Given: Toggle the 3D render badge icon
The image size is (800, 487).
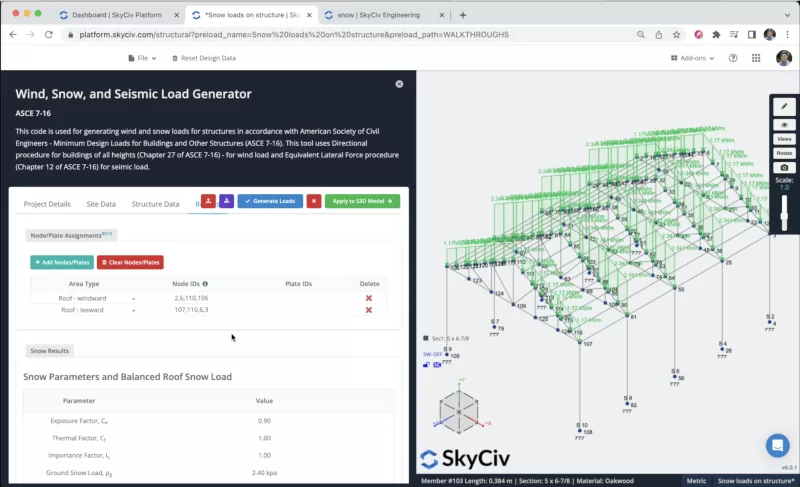Looking at the screenshot, I should (437, 365).
